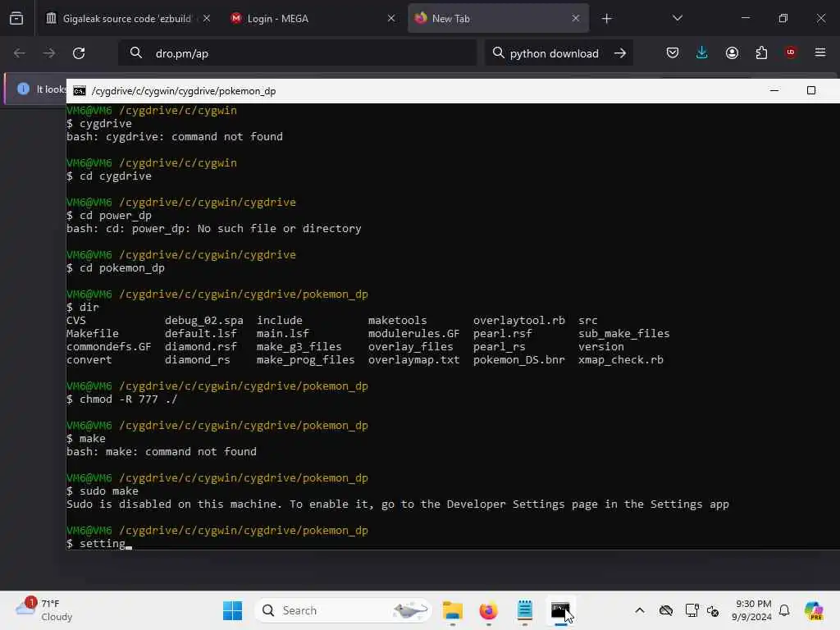This screenshot has height=630, width=840.
Task: Click the OneDrive cloud tray icon
Action: [x=666, y=610]
